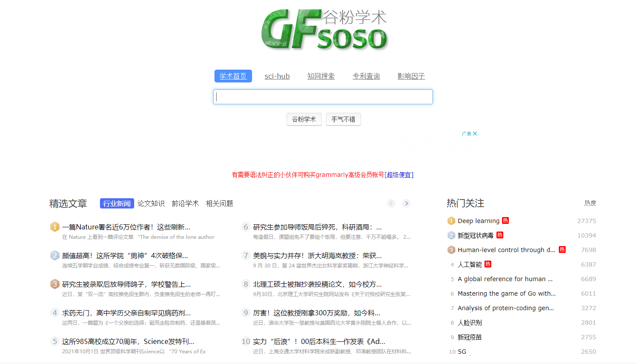Click rank 3 medal beside 研究生被录取 article
637x364 pixels.
tap(55, 284)
